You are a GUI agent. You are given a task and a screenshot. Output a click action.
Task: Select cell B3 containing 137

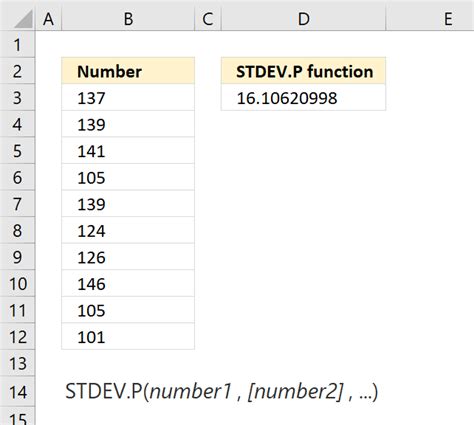click(128, 97)
